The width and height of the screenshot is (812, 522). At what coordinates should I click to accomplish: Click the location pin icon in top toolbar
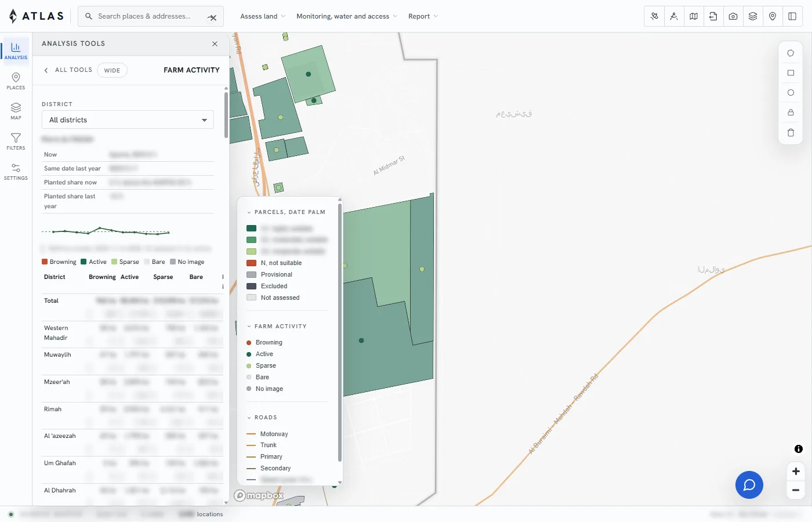tap(773, 16)
